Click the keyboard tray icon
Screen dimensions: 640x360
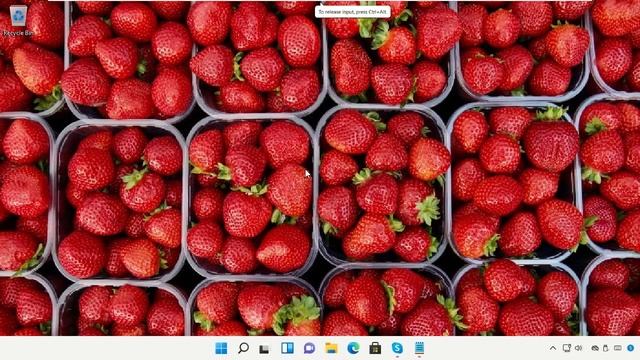click(618, 348)
